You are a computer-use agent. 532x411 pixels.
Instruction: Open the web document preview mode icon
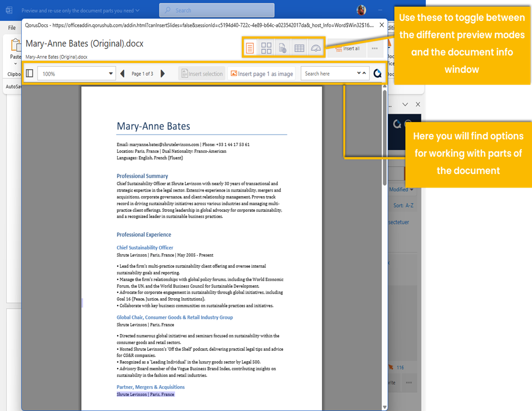[283, 48]
